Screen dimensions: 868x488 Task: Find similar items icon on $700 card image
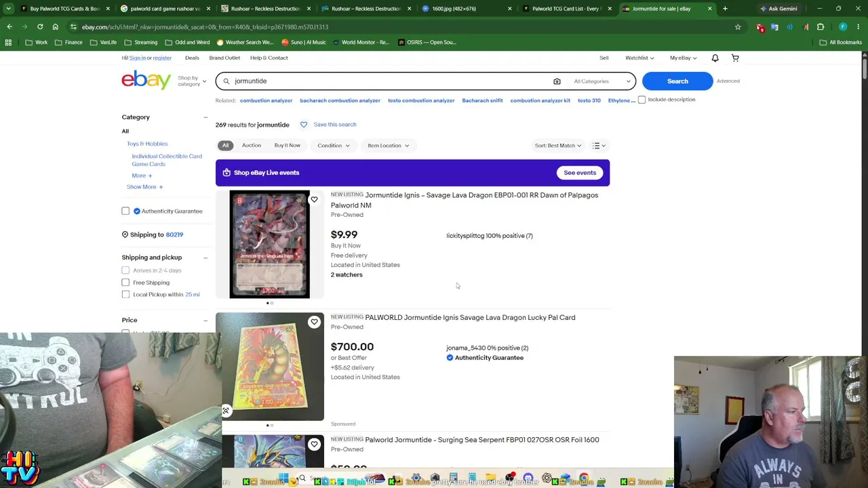coord(226,411)
